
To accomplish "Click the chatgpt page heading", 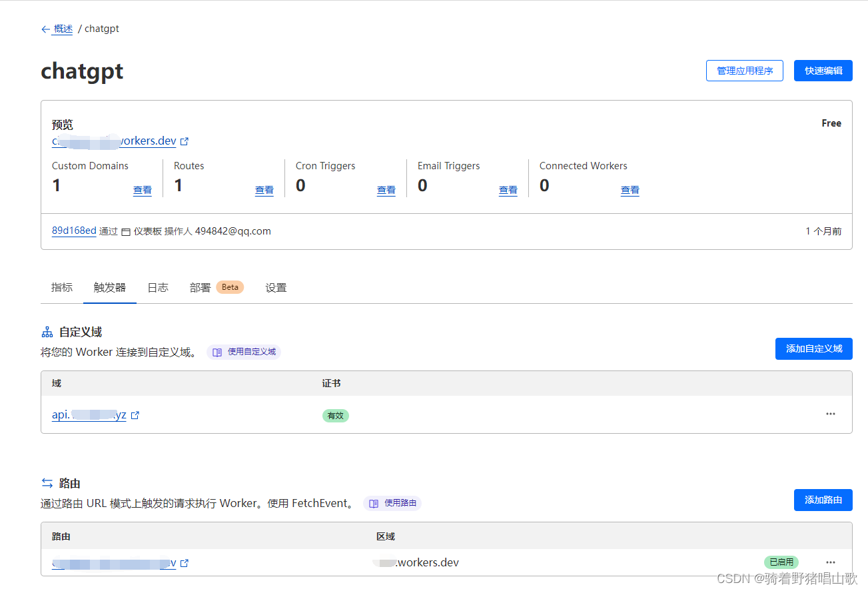I will (x=82, y=71).
